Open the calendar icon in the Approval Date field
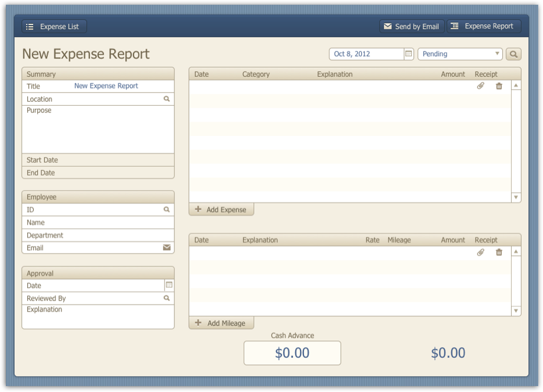 click(168, 285)
